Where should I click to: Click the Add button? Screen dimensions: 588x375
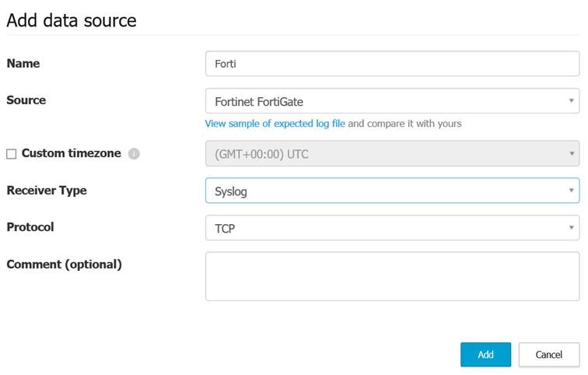[x=485, y=354]
